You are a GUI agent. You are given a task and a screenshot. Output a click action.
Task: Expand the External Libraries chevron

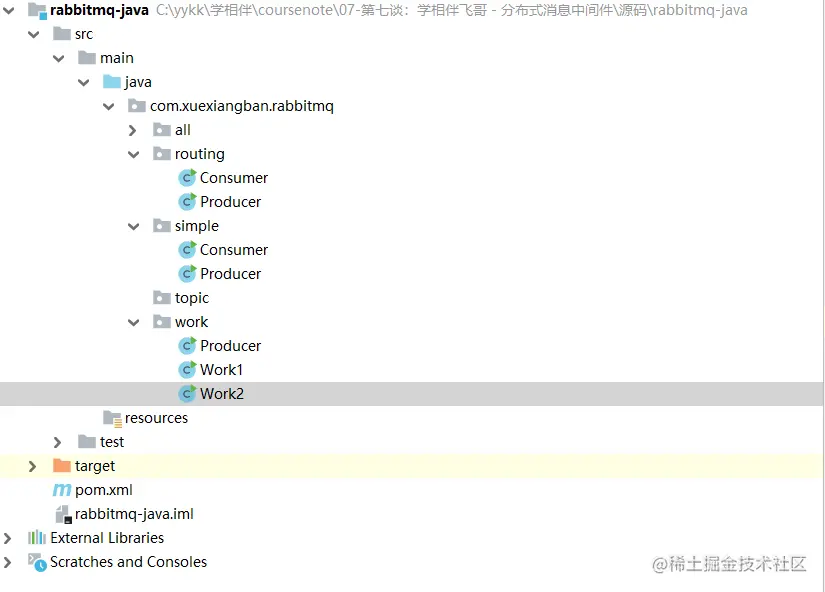tap(7, 538)
